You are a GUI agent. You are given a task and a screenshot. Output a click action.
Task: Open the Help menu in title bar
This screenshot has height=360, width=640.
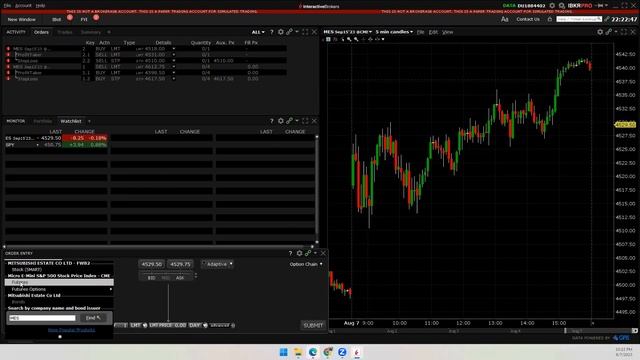[40, 6]
